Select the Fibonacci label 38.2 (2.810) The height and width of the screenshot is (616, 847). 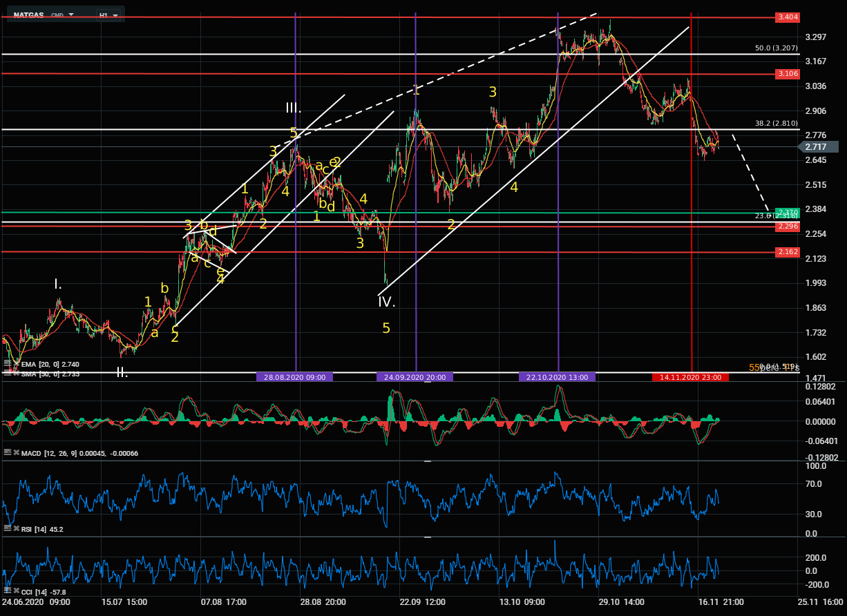coord(777,124)
